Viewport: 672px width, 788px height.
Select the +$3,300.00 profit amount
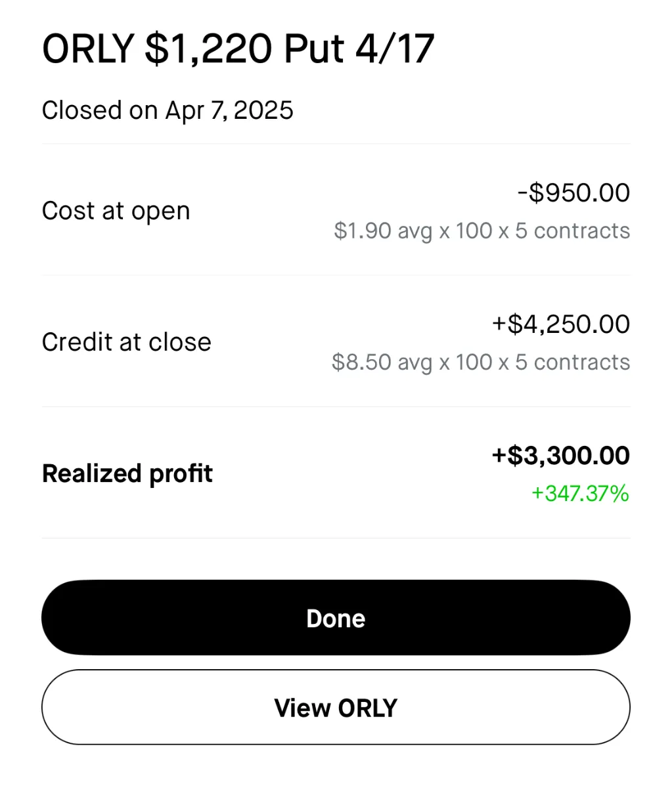(561, 455)
